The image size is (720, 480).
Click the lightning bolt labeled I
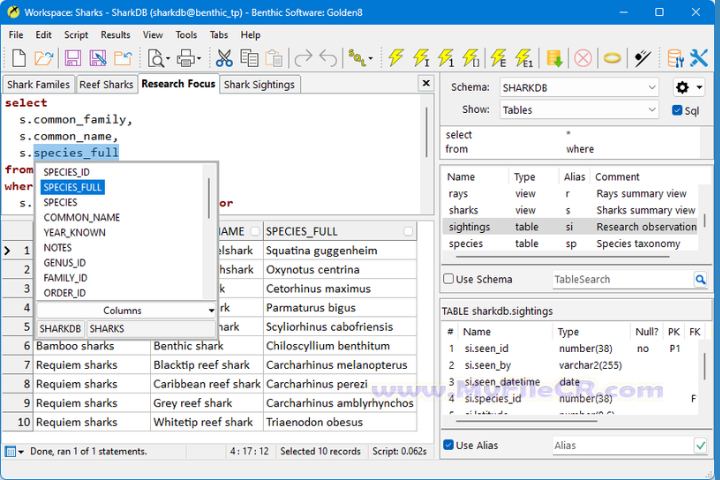421,58
